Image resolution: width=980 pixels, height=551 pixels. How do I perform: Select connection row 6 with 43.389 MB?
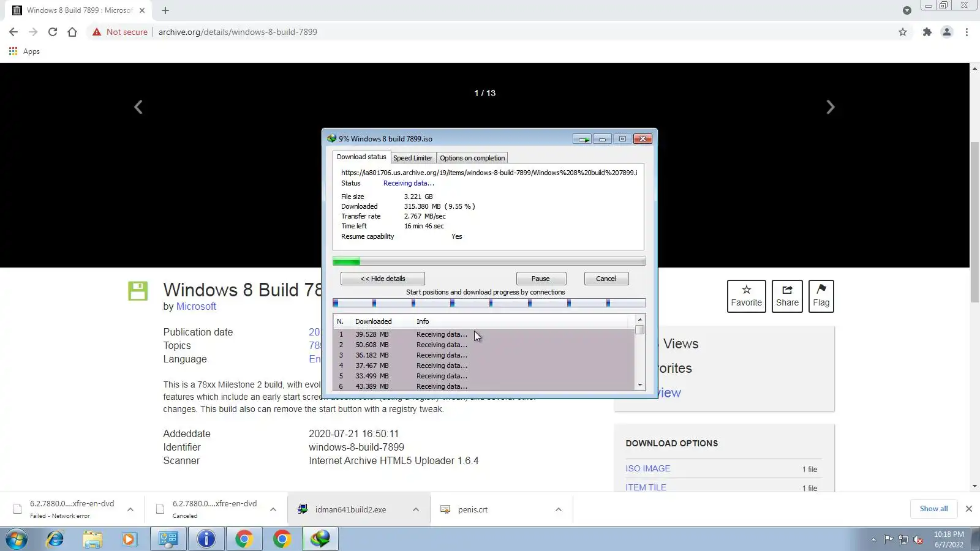[484, 386]
